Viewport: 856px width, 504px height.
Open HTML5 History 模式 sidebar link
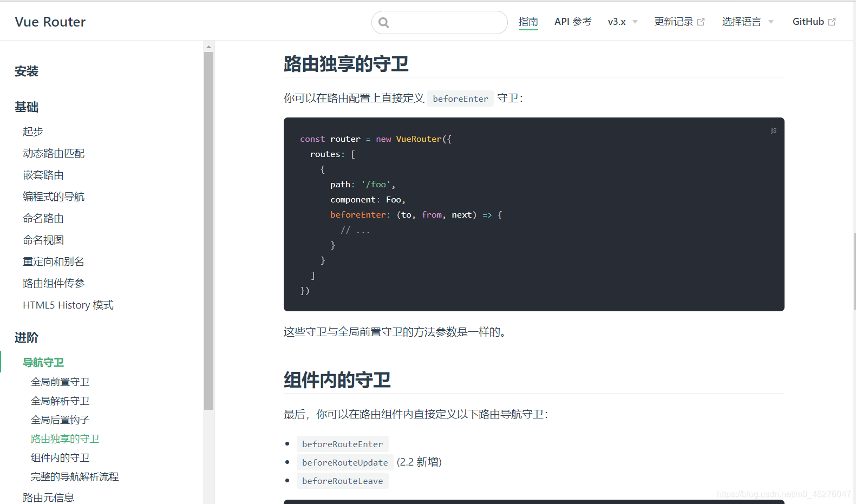click(x=68, y=305)
